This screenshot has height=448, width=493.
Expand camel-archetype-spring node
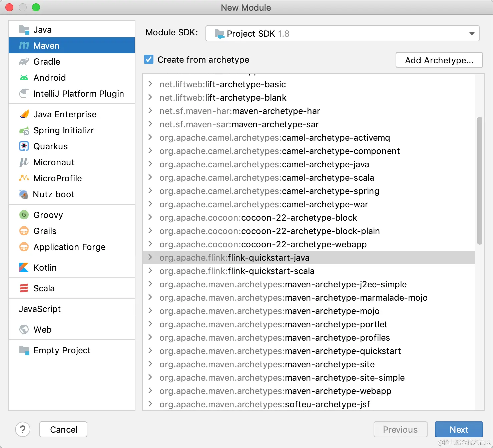(150, 191)
